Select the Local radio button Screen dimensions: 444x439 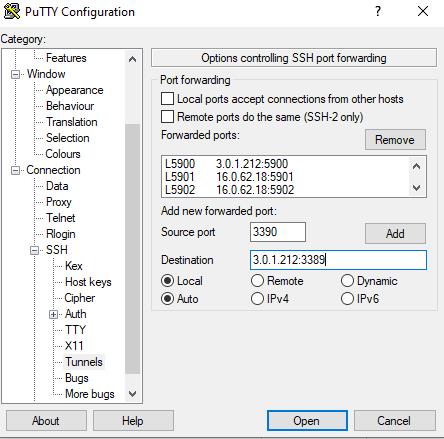tap(167, 281)
